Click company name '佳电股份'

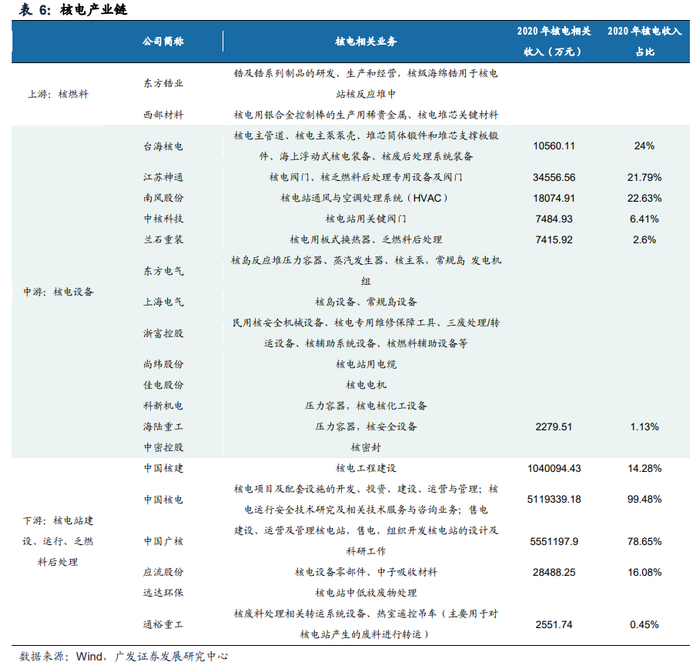coord(163,385)
